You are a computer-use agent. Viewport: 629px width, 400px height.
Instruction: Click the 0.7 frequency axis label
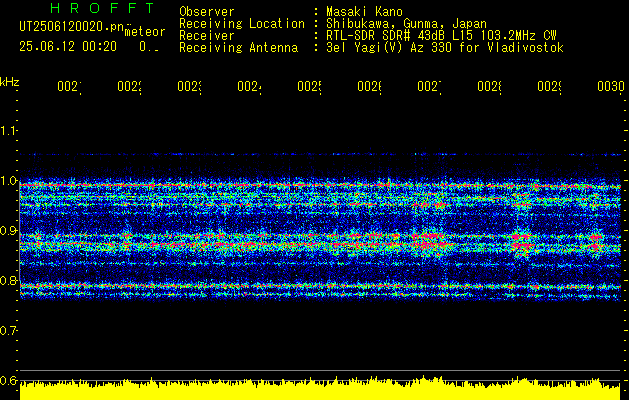[x=8, y=331]
